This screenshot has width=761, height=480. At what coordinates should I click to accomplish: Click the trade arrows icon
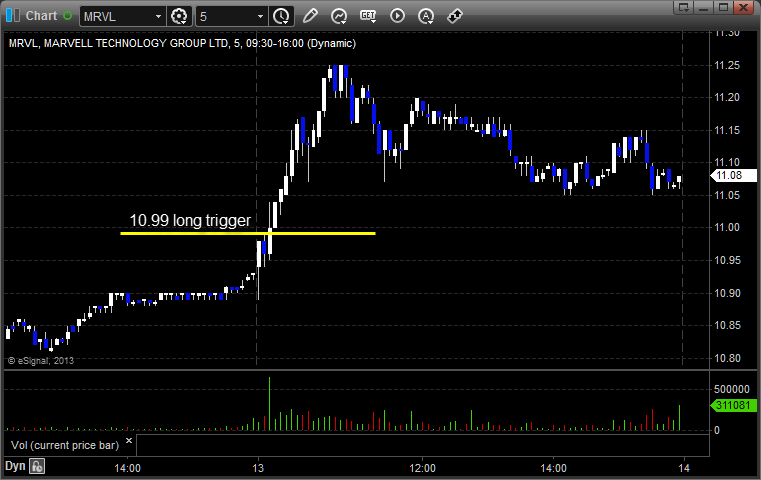(x=454, y=16)
